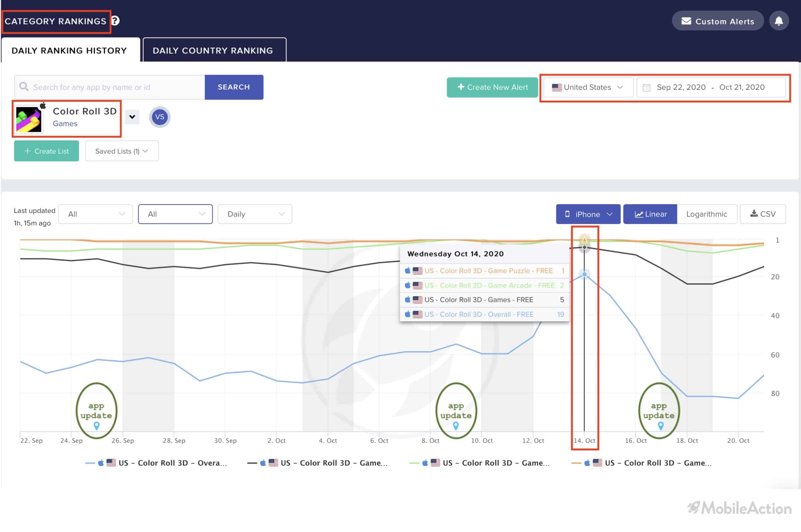The width and height of the screenshot is (801, 532).
Task: Click the Color Roll 3D app icon
Action: 29,120
